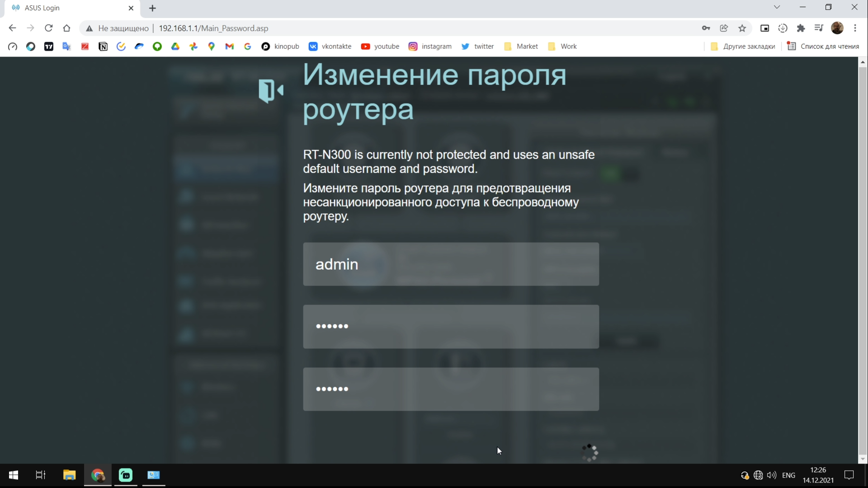The image size is (868, 488).
Task: Open the Google Translate bookmark
Action: click(x=67, y=46)
